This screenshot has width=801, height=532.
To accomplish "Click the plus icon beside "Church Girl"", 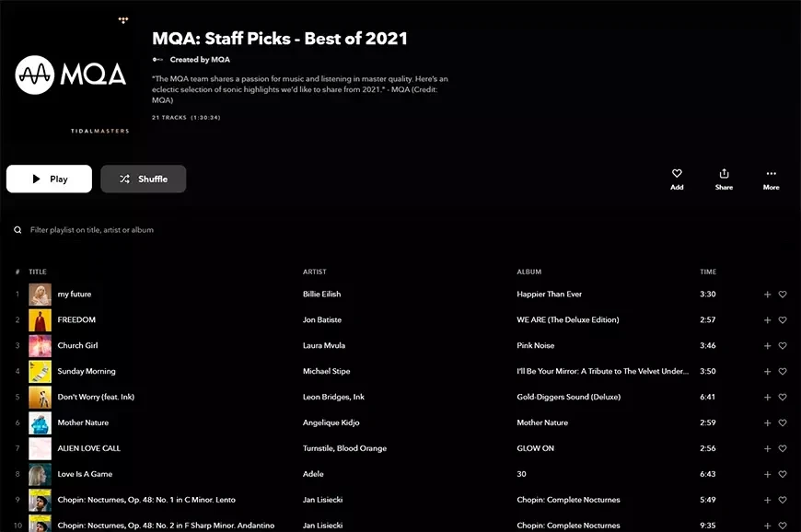I will tap(767, 346).
